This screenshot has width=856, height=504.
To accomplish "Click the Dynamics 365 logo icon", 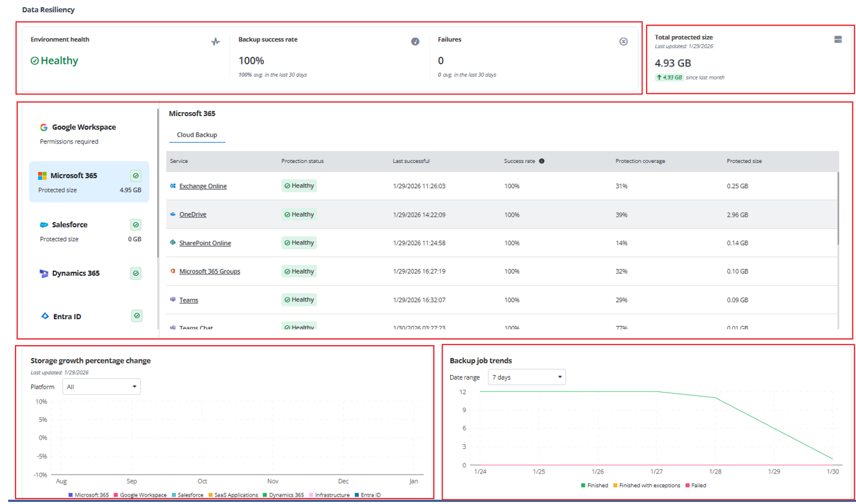I will [x=44, y=274].
